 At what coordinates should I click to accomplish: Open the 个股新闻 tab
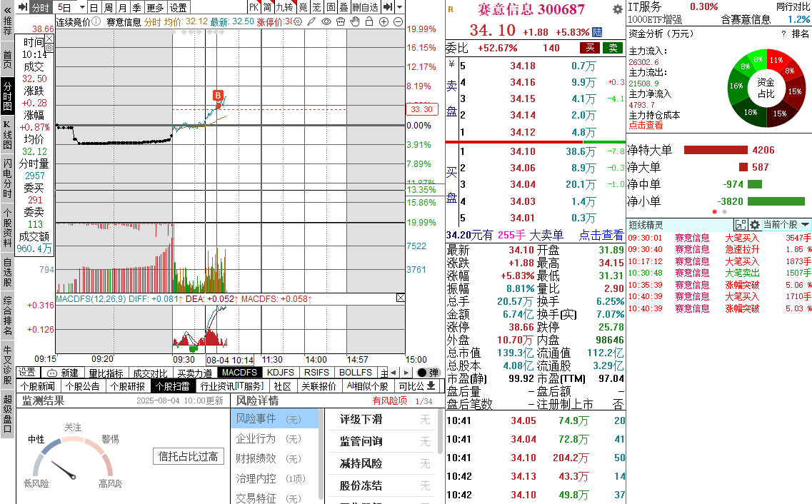coord(38,386)
